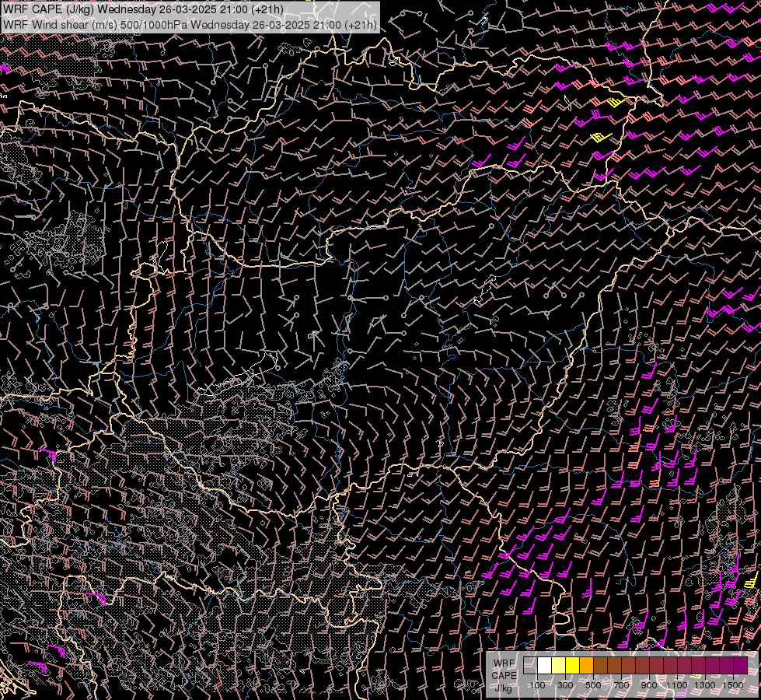Click the "900" legend tick label
The image size is (761, 700).
pyautogui.click(x=649, y=685)
